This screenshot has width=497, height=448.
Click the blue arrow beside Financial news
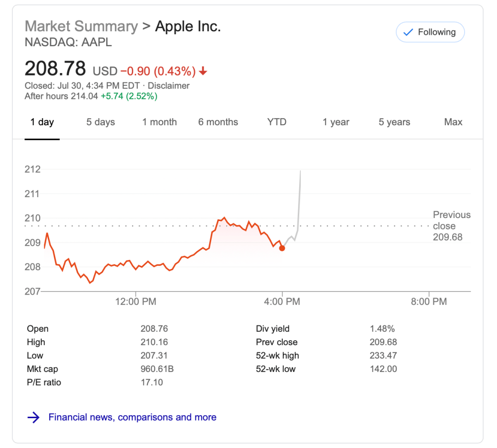click(x=33, y=417)
